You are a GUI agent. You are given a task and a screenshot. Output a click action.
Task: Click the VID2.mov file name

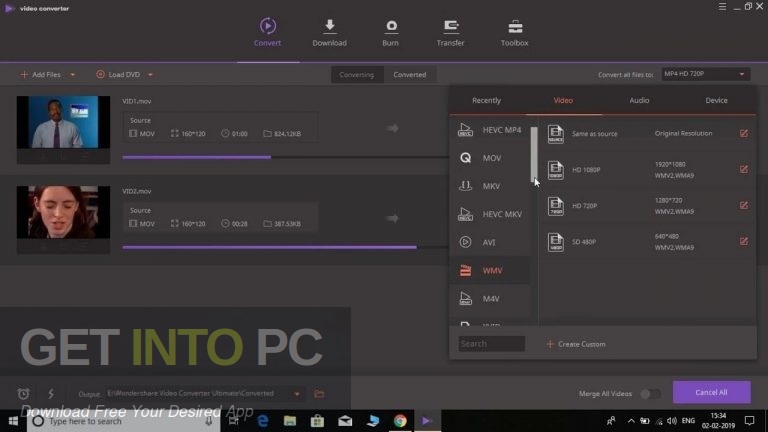tap(137, 192)
